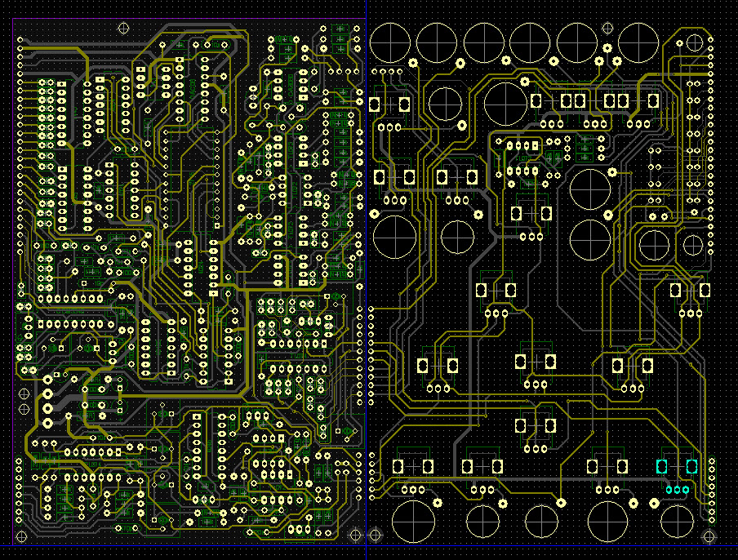Click mounting hole at top of right board
The width and height of the screenshot is (738, 560).
click(607, 29)
